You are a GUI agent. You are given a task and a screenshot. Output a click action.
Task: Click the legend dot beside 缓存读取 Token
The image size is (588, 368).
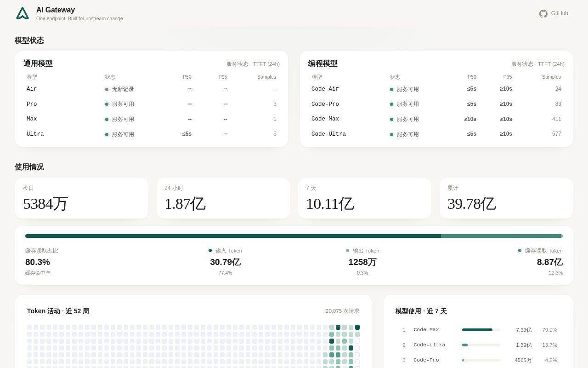coord(520,251)
